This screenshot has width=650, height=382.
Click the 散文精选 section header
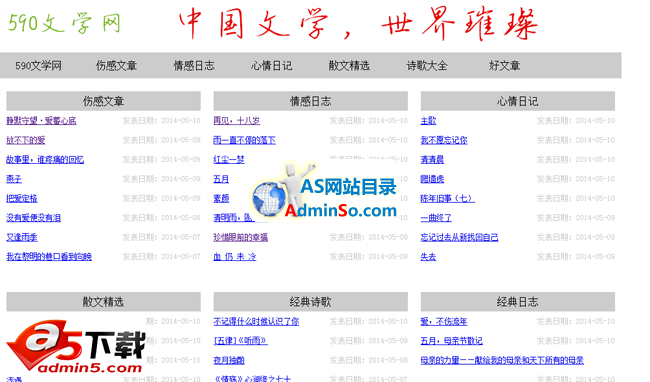click(103, 302)
